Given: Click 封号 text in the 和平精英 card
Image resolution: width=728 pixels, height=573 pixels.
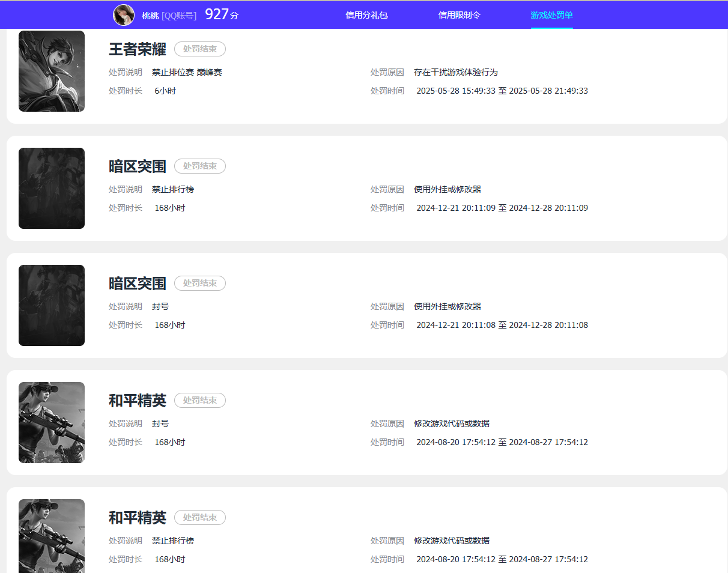Looking at the screenshot, I should [160, 424].
